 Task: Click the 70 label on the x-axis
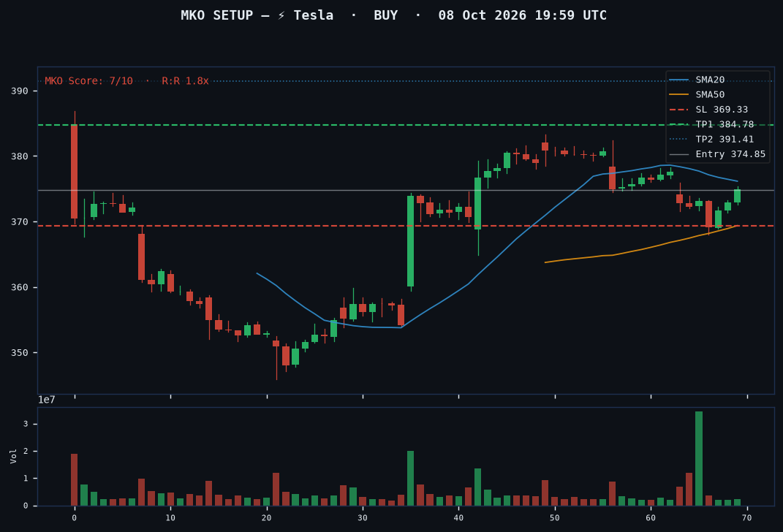tap(747, 518)
